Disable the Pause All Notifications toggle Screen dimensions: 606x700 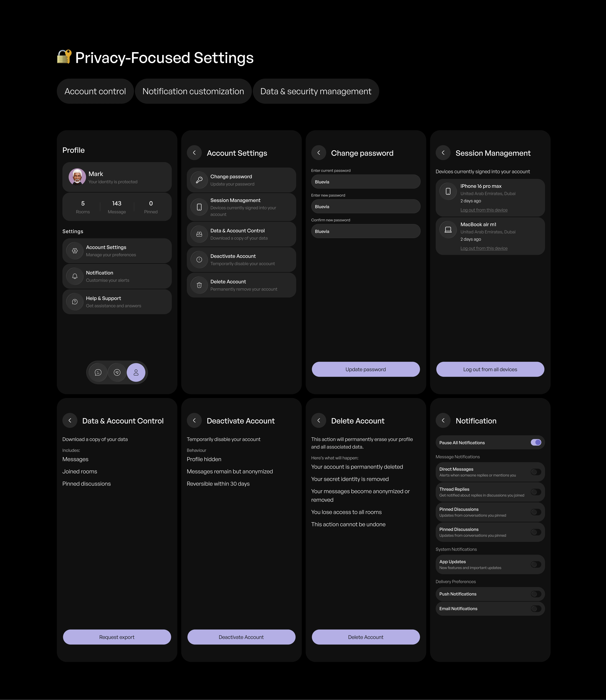point(536,443)
